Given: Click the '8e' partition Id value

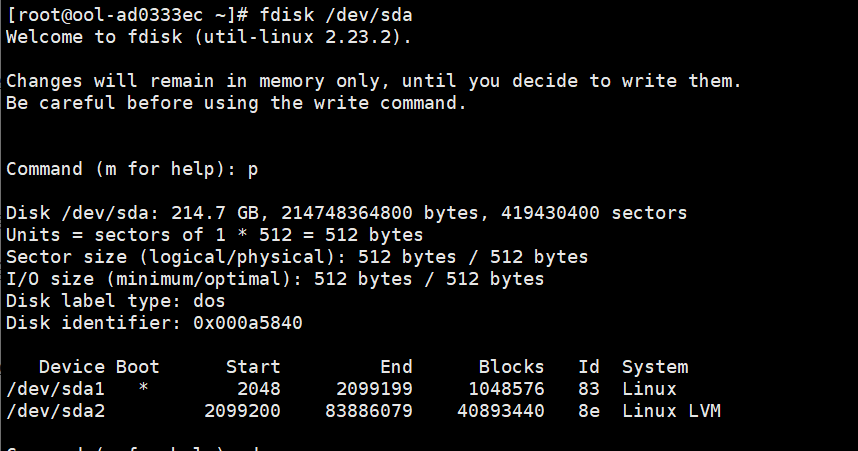Looking at the screenshot, I should pyautogui.click(x=589, y=411).
